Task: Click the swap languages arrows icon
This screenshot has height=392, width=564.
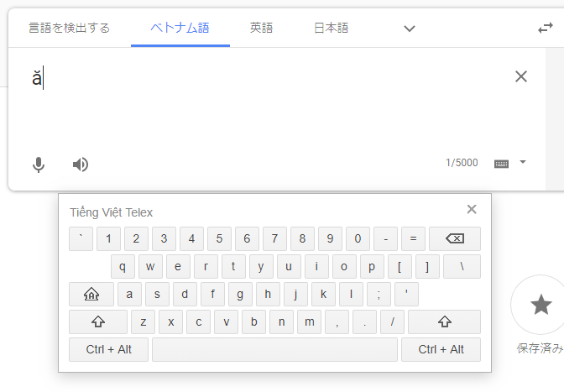Action: pos(546,28)
